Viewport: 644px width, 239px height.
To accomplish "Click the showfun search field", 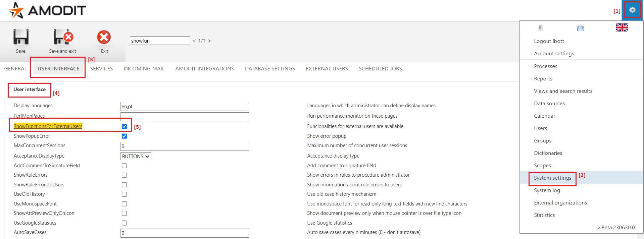I will (x=160, y=41).
